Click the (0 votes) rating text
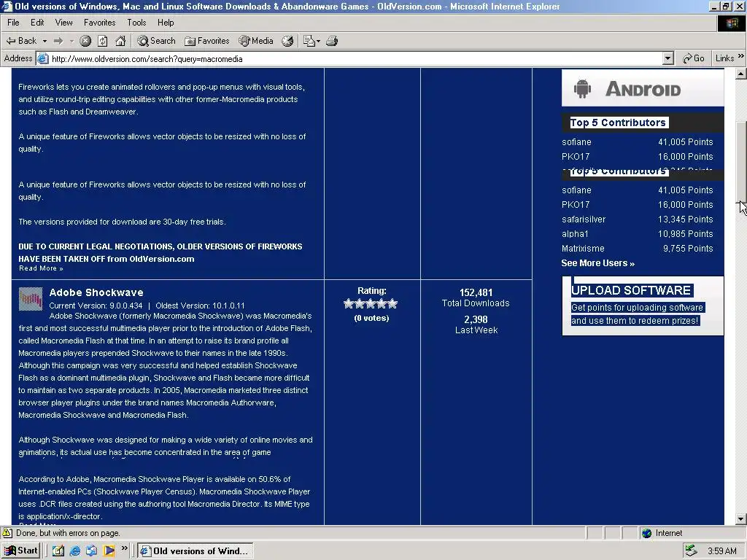This screenshot has height=560, width=747. (x=371, y=318)
